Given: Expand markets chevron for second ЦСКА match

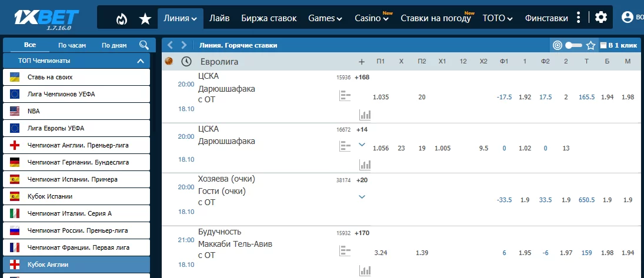Looking at the screenshot, I should pos(362,144).
